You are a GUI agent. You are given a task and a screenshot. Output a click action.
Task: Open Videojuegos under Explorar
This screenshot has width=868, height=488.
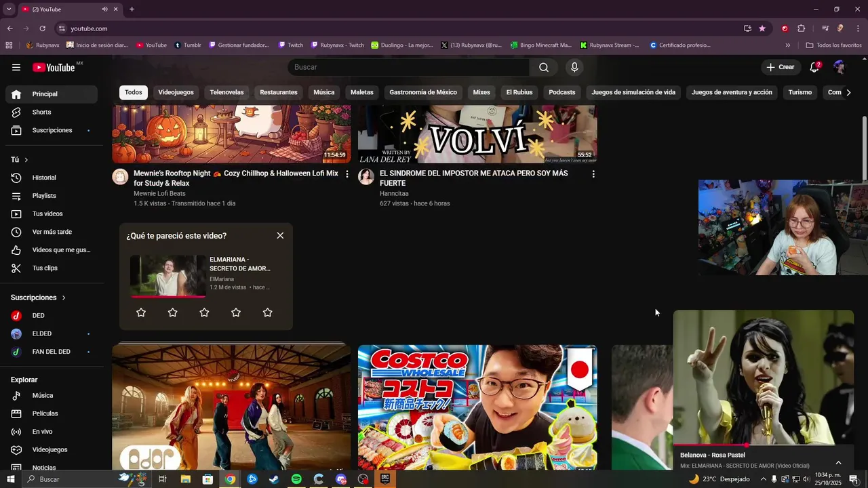coord(52,449)
